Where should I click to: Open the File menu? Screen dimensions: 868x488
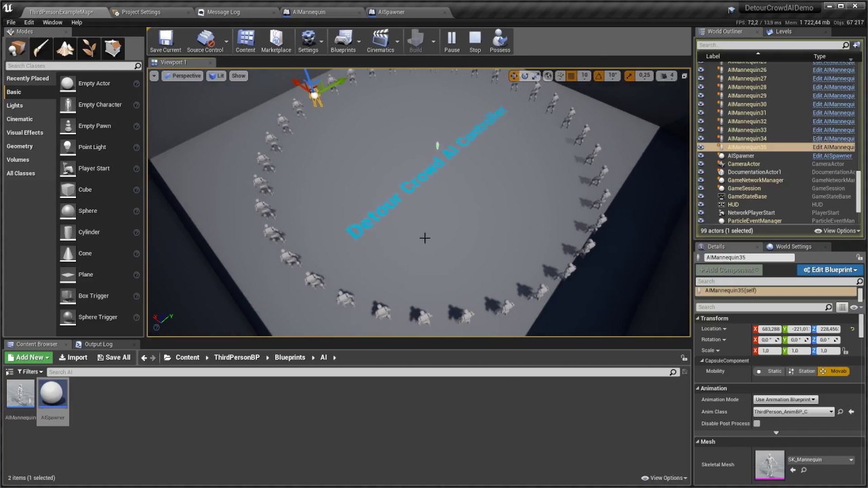(11, 22)
